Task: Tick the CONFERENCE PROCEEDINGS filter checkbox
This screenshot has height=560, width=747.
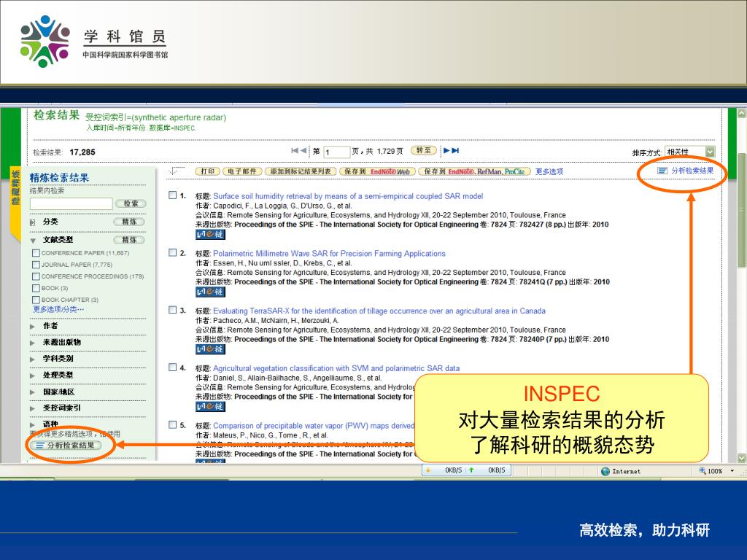Action: click(36, 276)
